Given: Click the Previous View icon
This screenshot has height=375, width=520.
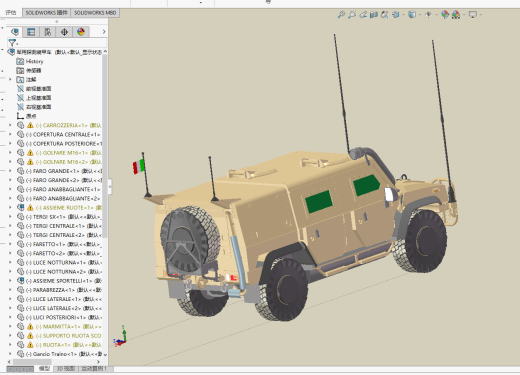Looking at the screenshot, I should point(363,14).
